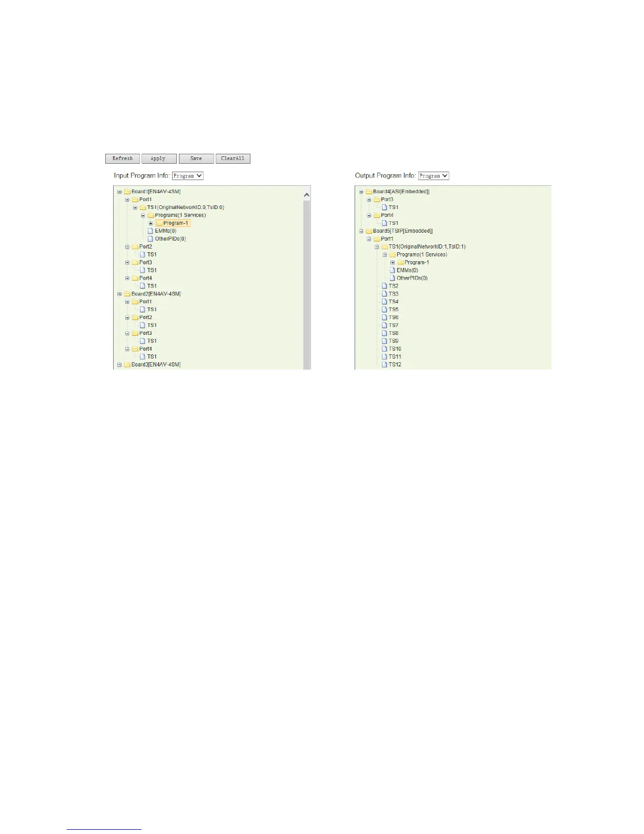Select TS1 label under Board1 Port3

(x=152, y=270)
